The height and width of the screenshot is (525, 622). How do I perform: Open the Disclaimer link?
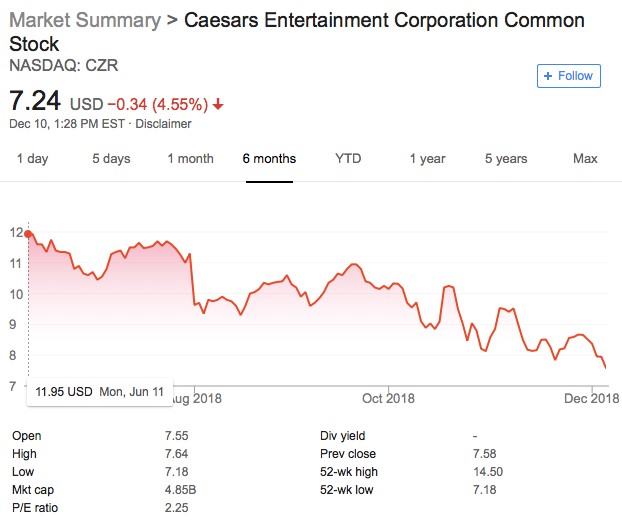163,124
